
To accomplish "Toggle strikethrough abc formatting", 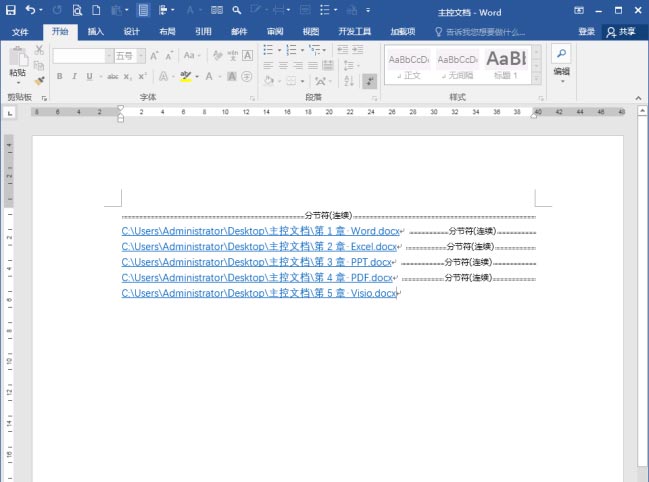I will (113, 76).
